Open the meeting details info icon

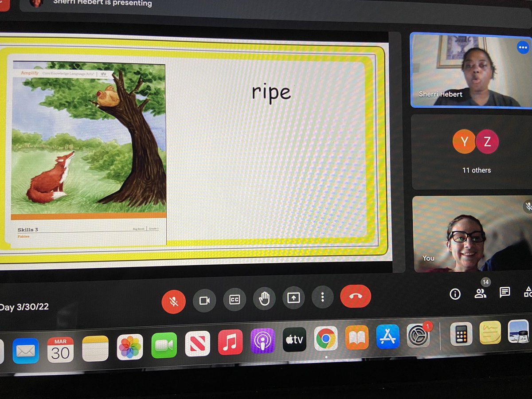click(x=455, y=294)
